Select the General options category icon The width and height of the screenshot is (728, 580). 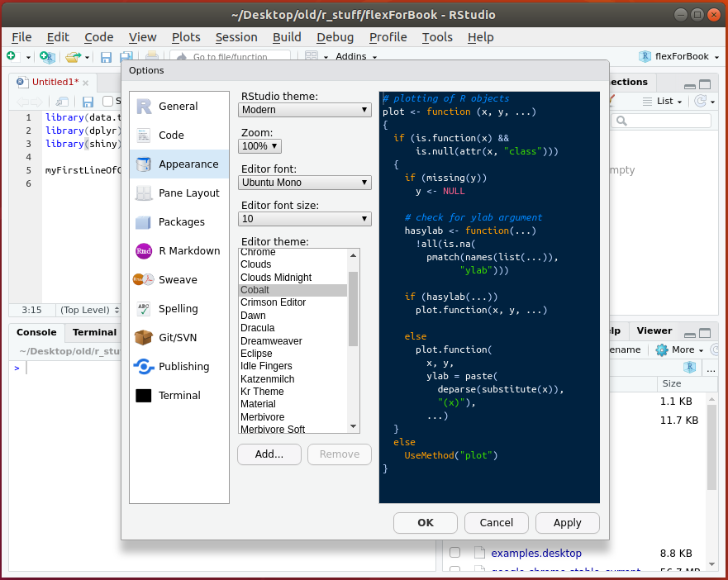(144, 107)
